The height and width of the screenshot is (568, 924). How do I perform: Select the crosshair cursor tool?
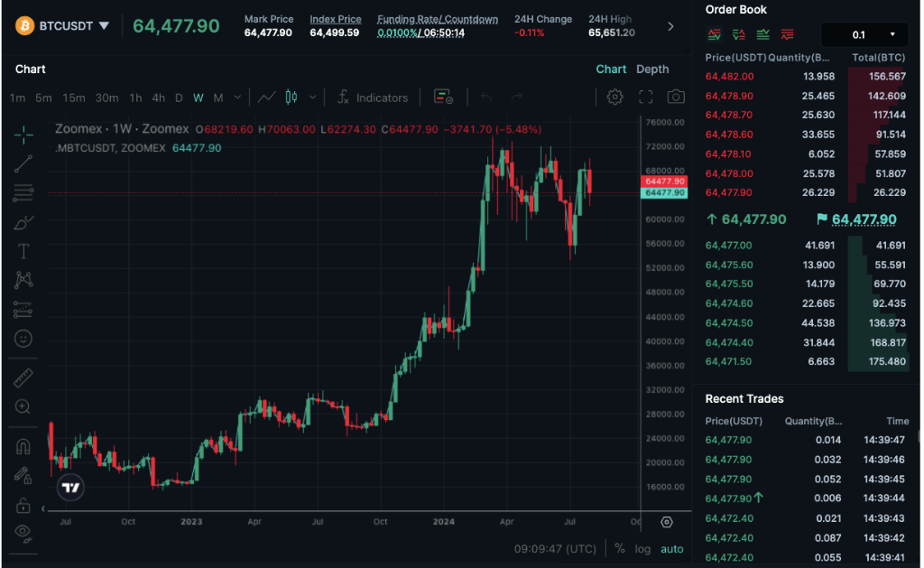coord(23,135)
